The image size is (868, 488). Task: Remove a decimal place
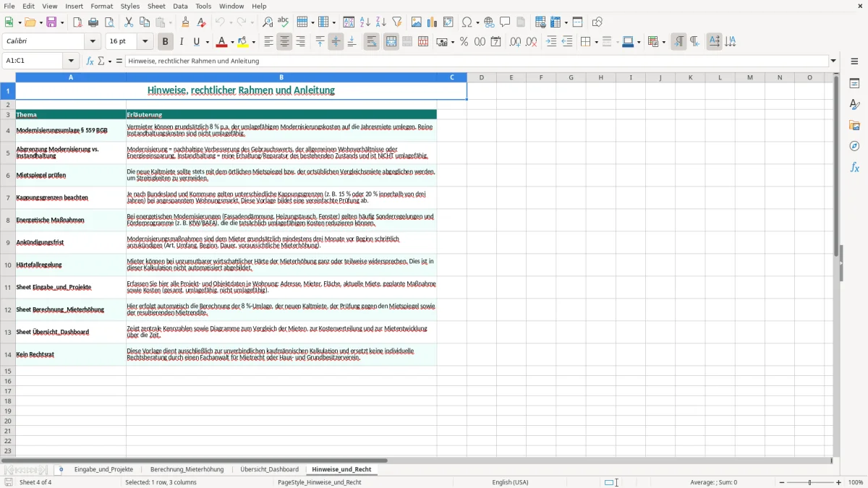[x=531, y=42]
